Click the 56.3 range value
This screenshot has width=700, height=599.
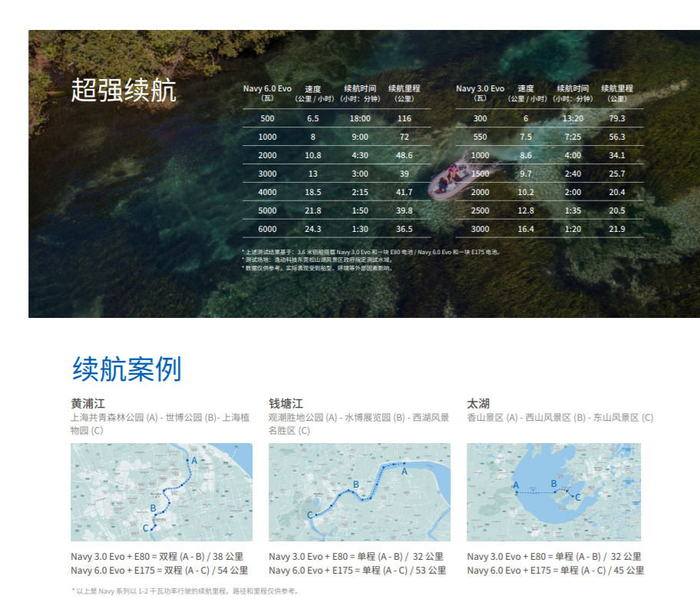[x=617, y=137]
